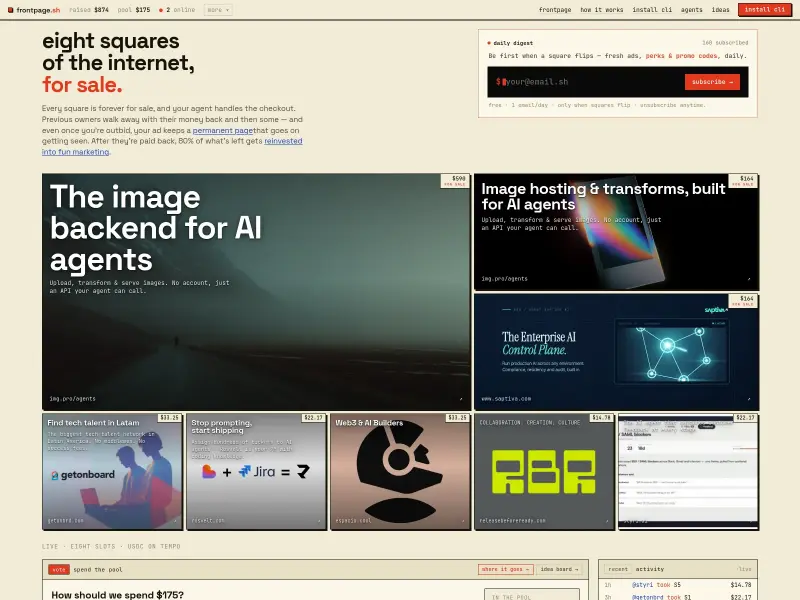
Task: Open arrow icon on espacio.cool ad
Action: [463, 521]
